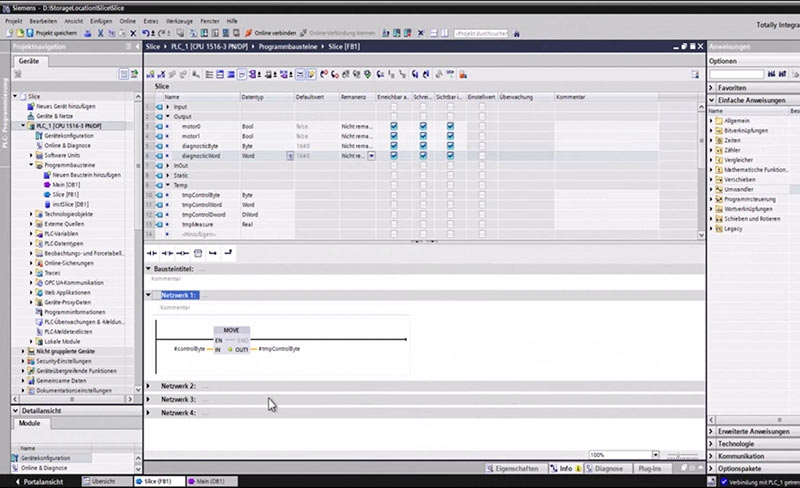Image resolution: width=800 pixels, height=488 pixels.
Task: Click the Neues Gerät hinzufügen icon
Action: (x=31, y=106)
